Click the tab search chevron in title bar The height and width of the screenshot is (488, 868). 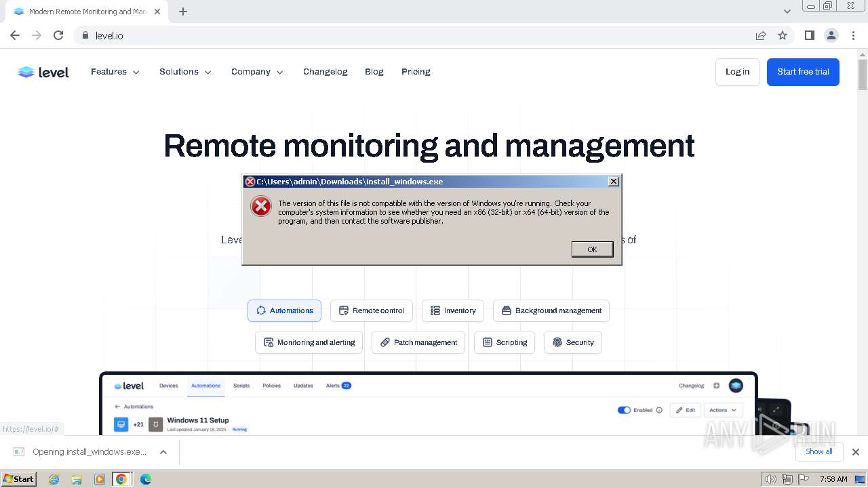coord(787,12)
